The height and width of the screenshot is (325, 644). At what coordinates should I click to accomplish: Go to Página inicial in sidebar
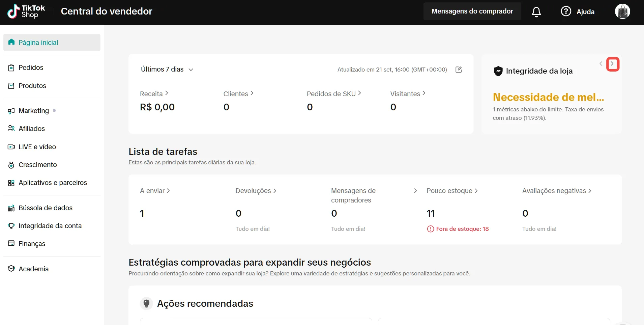[x=52, y=43]
